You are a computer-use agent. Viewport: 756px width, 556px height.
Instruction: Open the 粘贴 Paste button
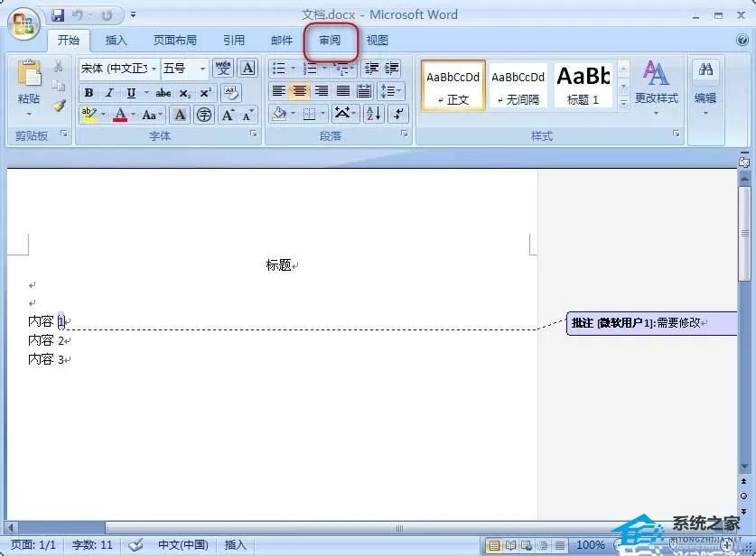29,88
